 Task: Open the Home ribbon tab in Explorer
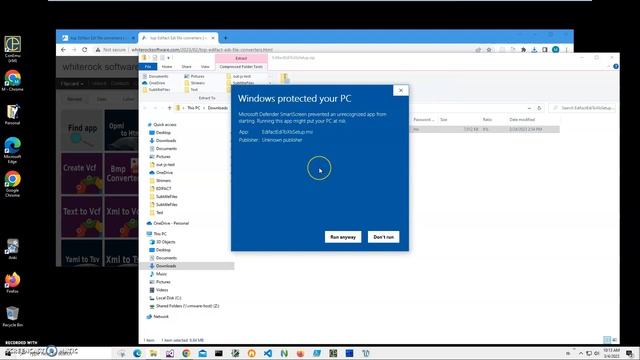tap(167, 67)
